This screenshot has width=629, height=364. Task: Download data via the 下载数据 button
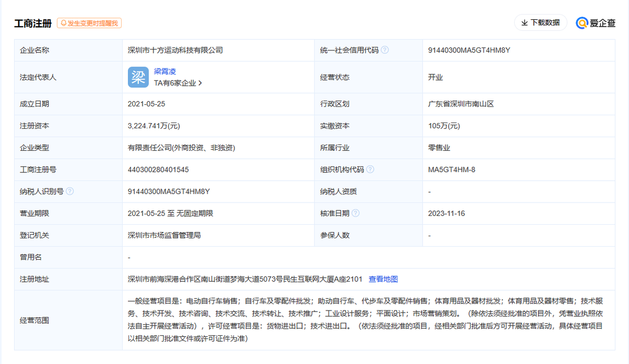click(x=540, y=23)
